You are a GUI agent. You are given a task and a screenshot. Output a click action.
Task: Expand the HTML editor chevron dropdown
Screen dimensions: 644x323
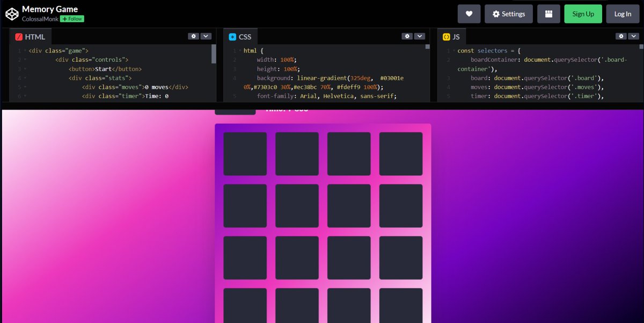coord(206,36)
